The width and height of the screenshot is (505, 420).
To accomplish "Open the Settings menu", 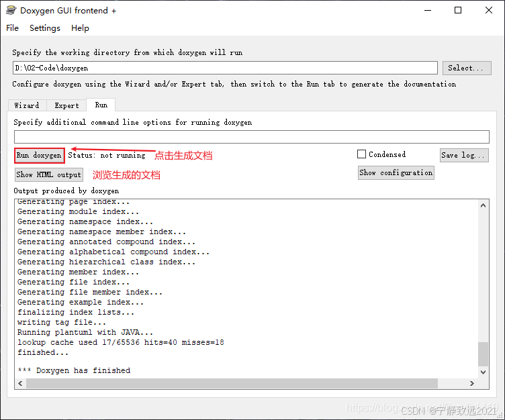I will 45,28.
